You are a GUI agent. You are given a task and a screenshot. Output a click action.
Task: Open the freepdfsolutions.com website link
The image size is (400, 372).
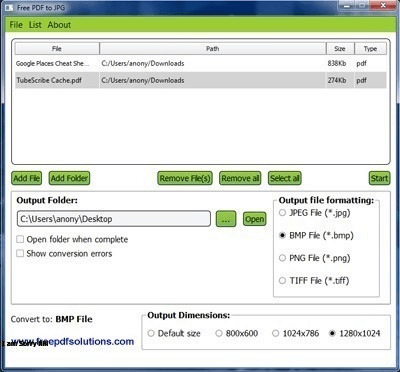tap(72, 341)
